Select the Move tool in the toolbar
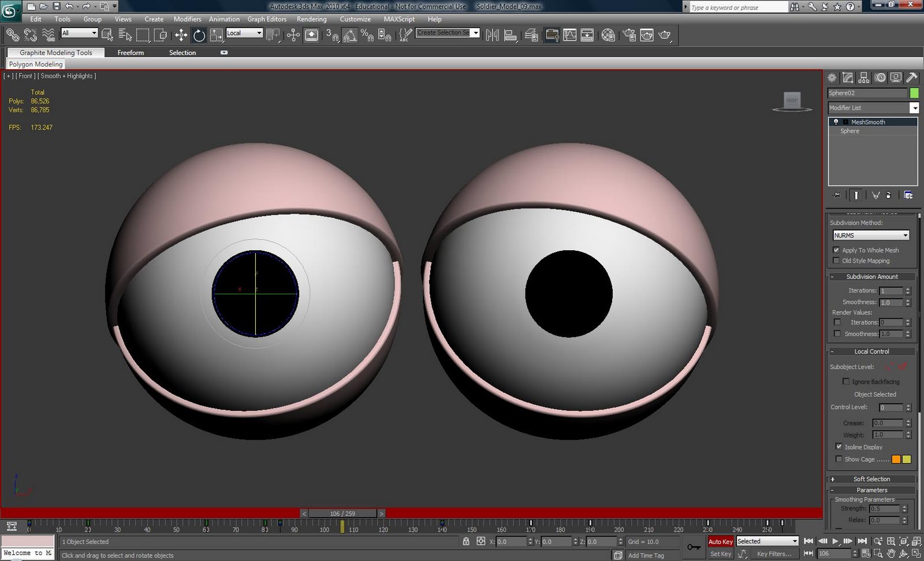 pos(180,35)
